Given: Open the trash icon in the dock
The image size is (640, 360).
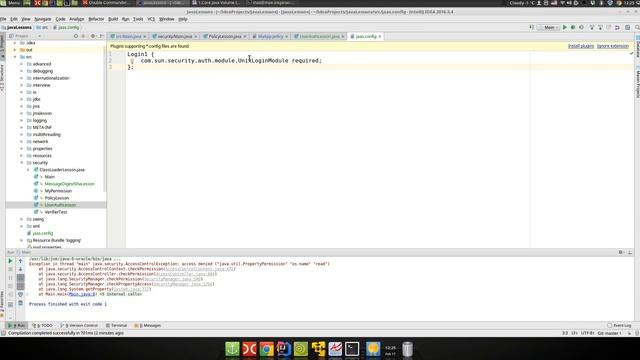Looking at the screenshot, I should tap(407, 349).
